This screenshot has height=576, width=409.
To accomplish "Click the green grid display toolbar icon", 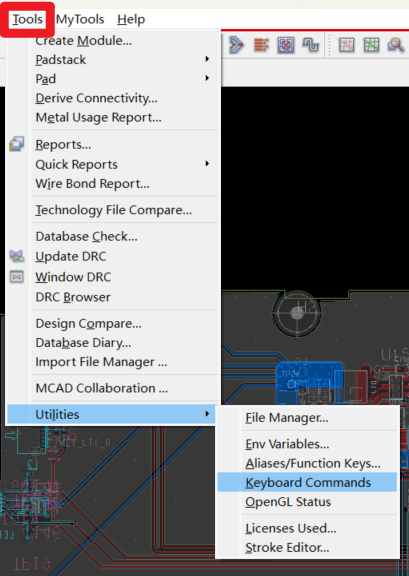I will (x=371, y=45).
